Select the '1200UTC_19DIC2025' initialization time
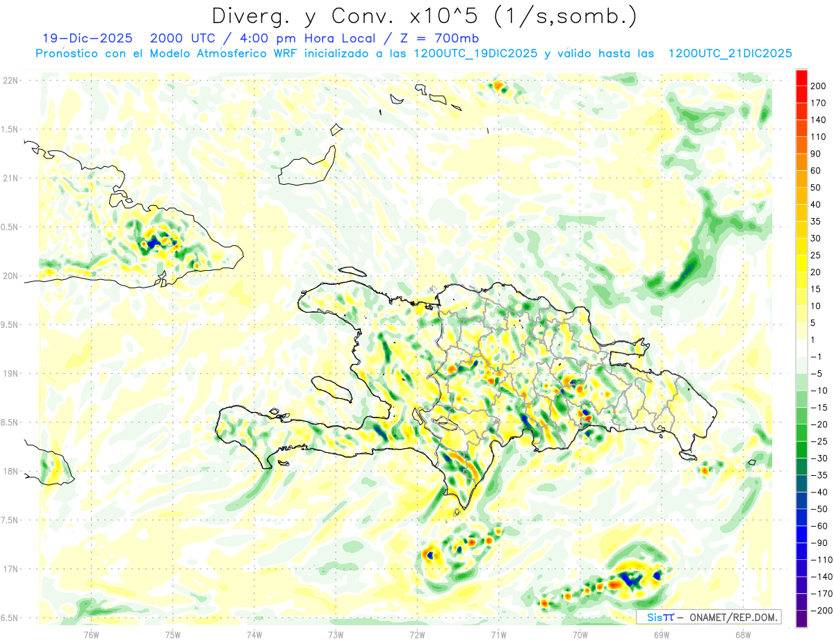The height and width of the screenshot is (644, 834). pos(475,53)
